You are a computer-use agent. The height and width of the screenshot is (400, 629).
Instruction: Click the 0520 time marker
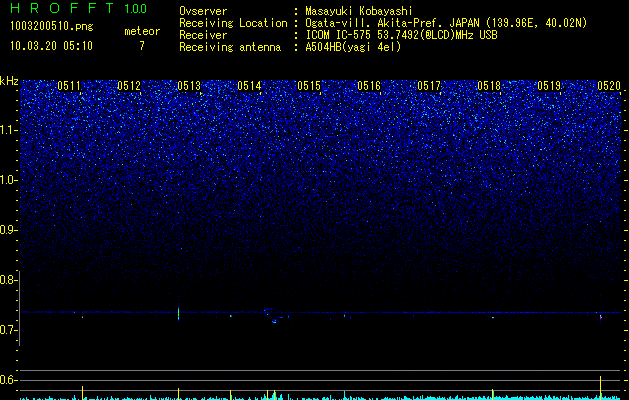609,85
